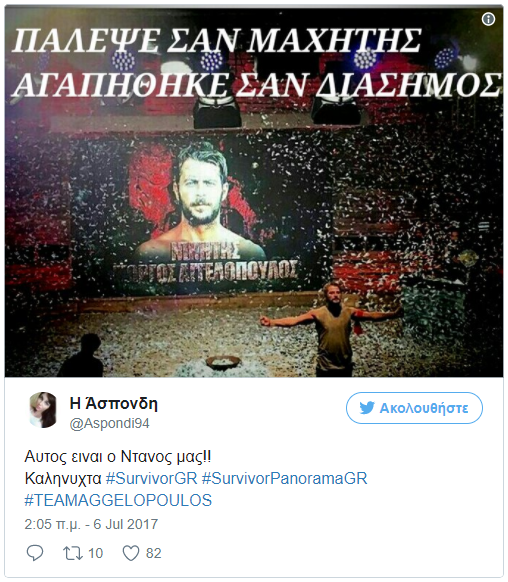Viewport: 508px width, 582px height.
Task: Open the #SurvivorPanoramaGR hashtag
Action: pyautogui.click(x=284, y=478)
